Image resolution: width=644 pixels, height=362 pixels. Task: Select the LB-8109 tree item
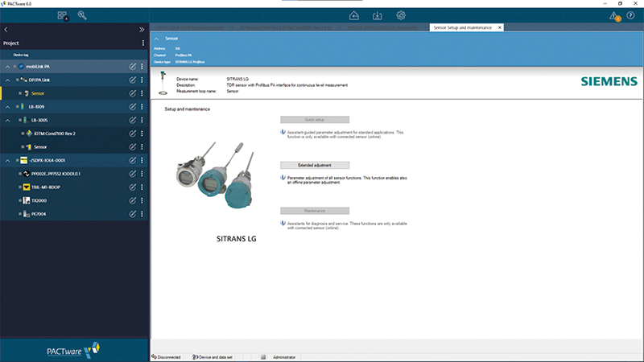coord(36,107)
